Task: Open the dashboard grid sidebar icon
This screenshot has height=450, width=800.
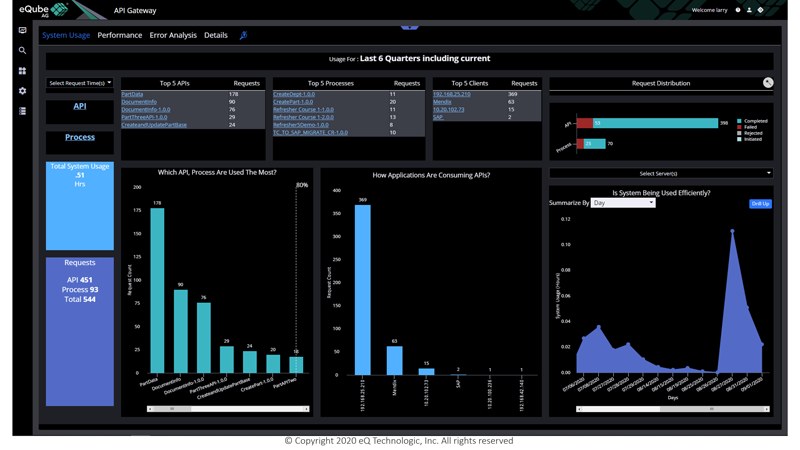Action: tap(22, 71)
